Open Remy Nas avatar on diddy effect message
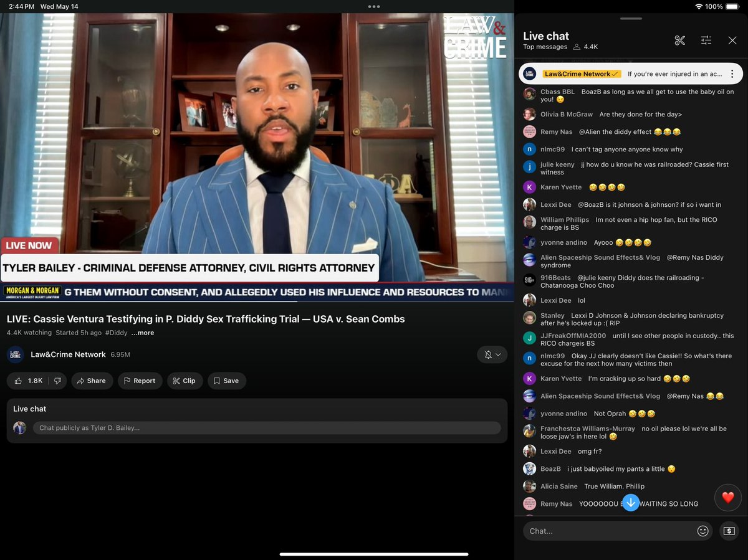 click(529, 131)
